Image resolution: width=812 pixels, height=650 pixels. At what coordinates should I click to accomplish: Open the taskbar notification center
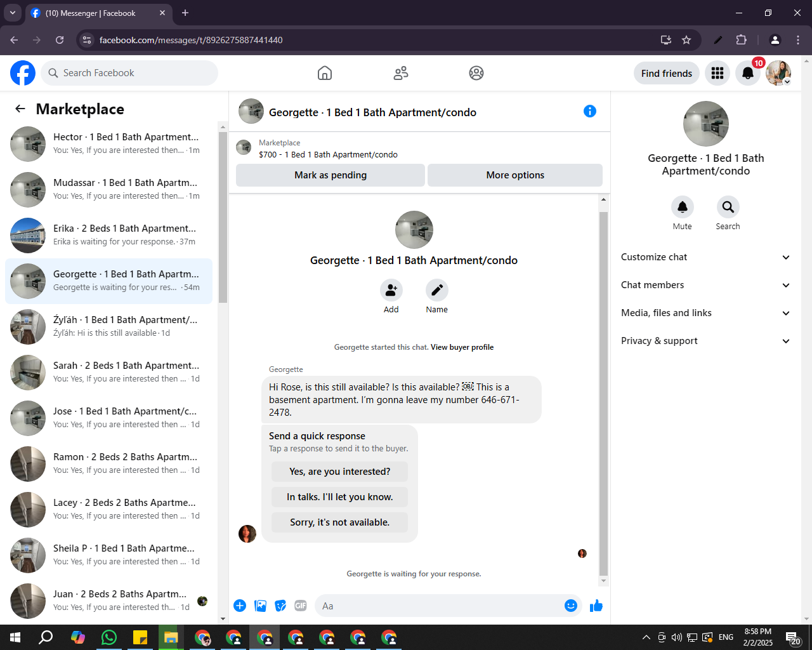793,637
